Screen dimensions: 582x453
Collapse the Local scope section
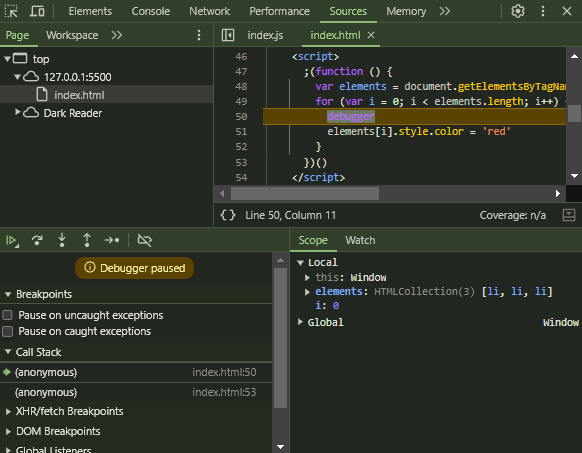(x=300, y=263)
